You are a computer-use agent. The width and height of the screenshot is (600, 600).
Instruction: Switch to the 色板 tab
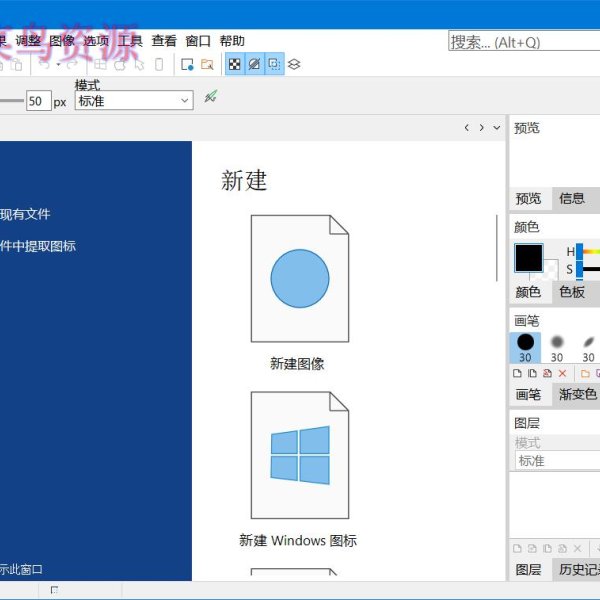[x=572, y=292]
